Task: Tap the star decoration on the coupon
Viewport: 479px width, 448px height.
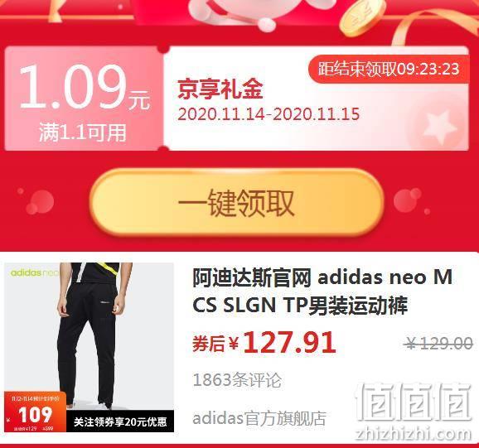Action: 438,127
